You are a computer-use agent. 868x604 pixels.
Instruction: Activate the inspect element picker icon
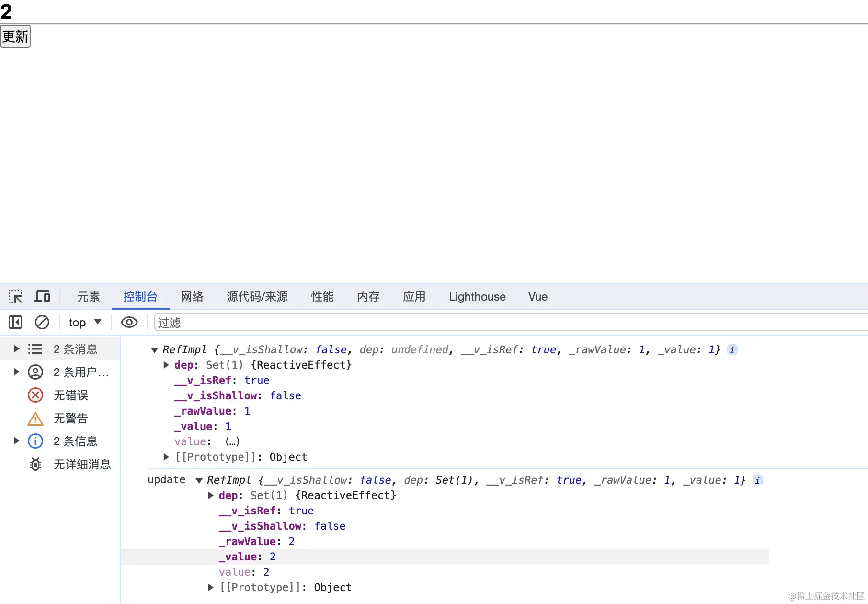point(15,297)
